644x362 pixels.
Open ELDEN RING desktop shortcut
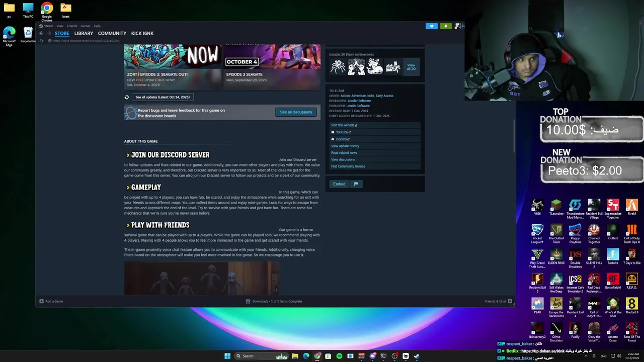pos(556,256)
